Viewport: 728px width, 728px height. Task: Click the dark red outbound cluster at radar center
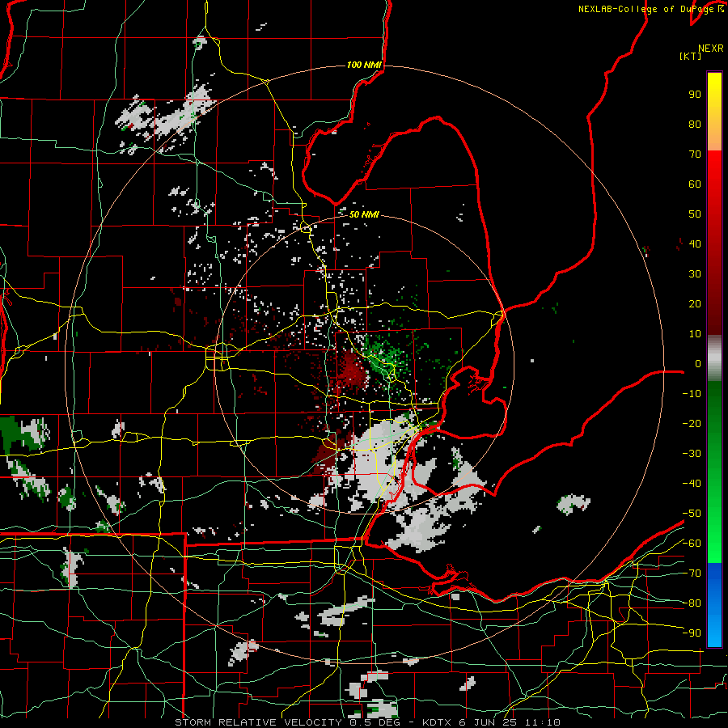[x=351, y=371]
